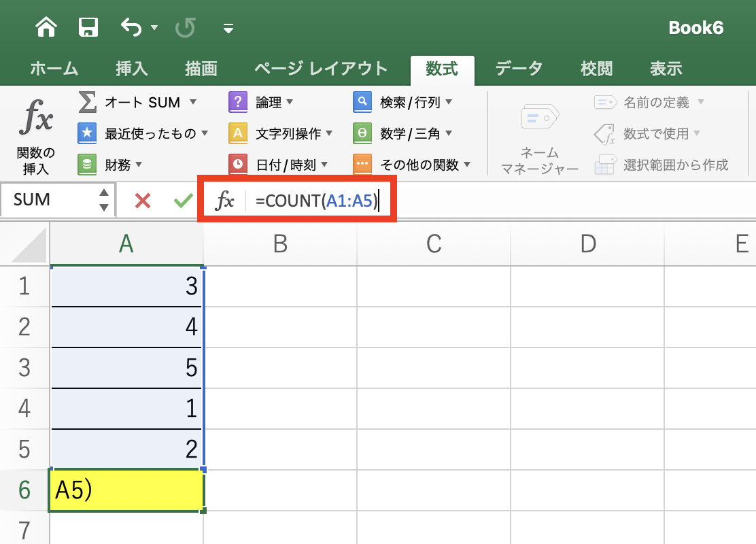The height and width of the screenshot is (544, 756).
Task: Click the Redo arrow icon
Action: 185,27
